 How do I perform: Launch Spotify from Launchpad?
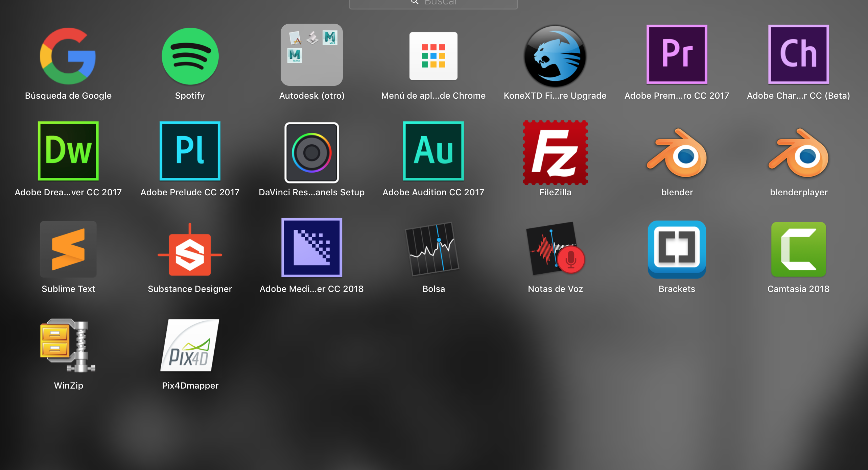[190, 56]
